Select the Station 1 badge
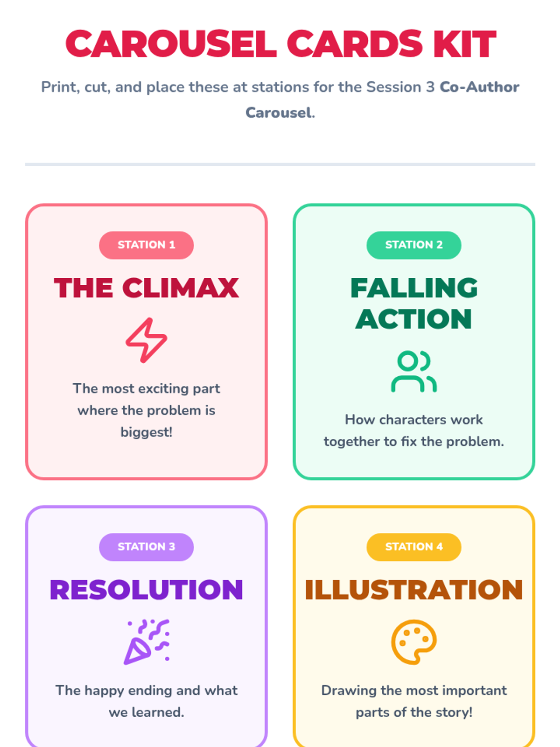 (x=146, y=245)
